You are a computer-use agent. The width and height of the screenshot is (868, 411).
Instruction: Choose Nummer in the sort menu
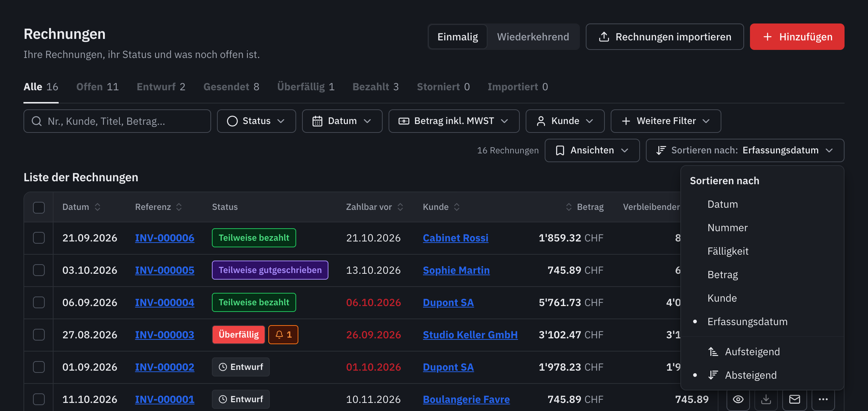click(762, 228)
